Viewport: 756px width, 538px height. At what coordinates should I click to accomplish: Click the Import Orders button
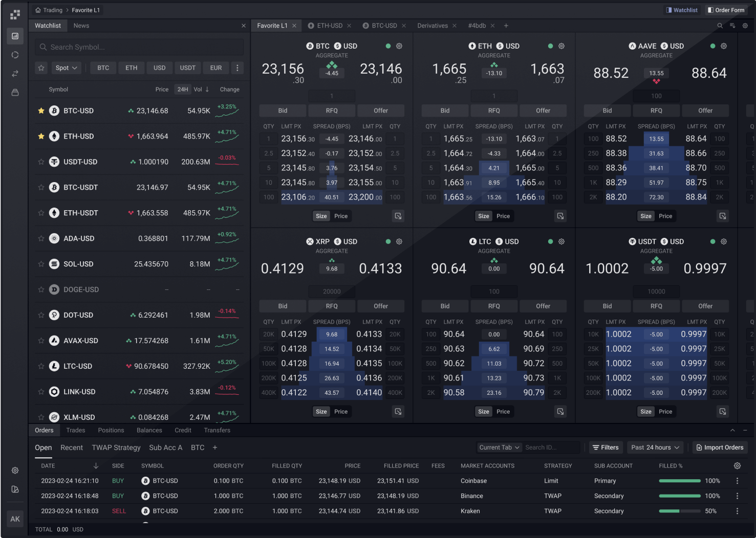[x=720, y=447]
